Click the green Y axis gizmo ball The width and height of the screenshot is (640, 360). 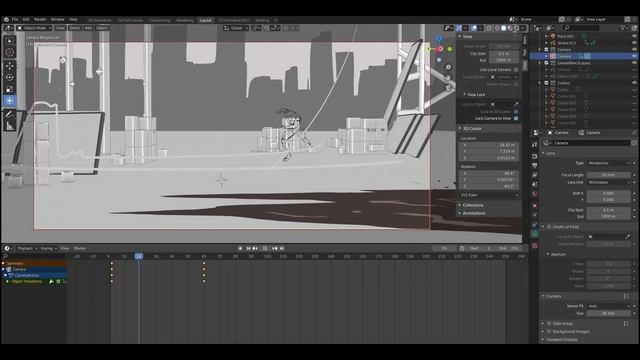click(450, 49)
